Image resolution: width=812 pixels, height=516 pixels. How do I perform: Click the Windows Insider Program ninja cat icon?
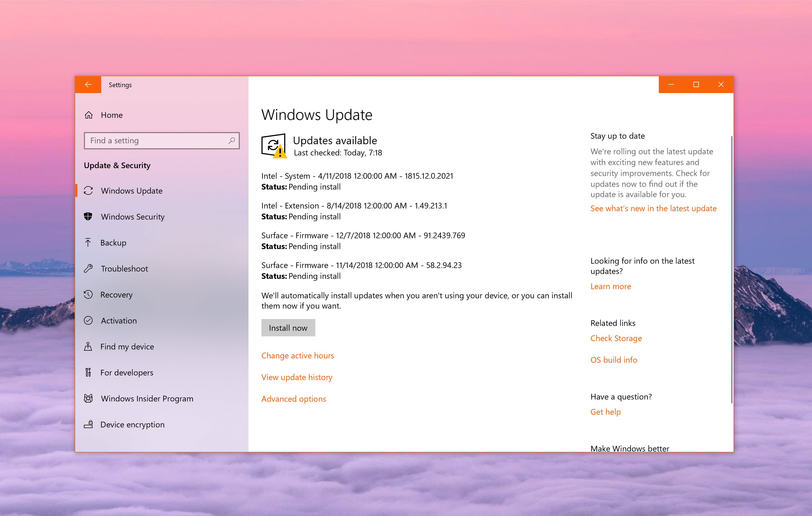88,398
